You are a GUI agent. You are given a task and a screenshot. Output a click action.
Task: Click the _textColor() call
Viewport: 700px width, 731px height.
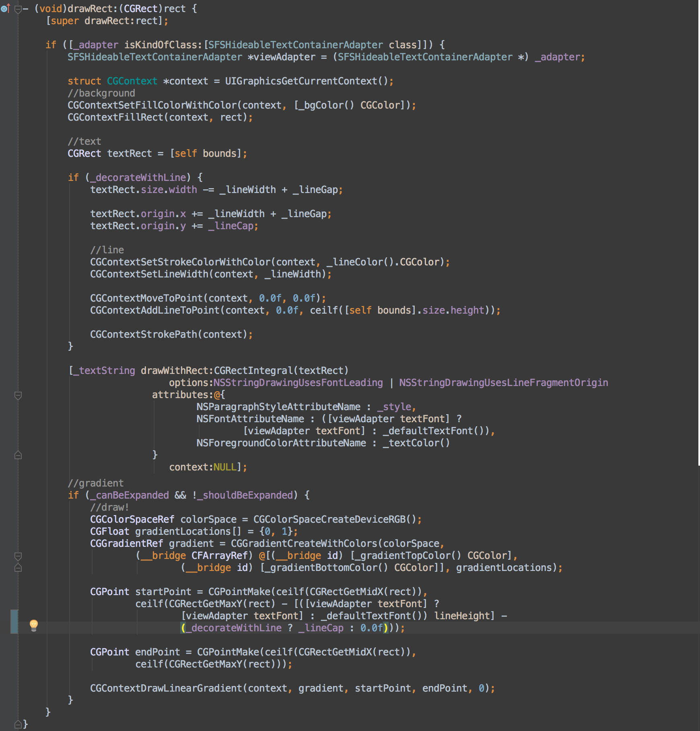(416, 443)
